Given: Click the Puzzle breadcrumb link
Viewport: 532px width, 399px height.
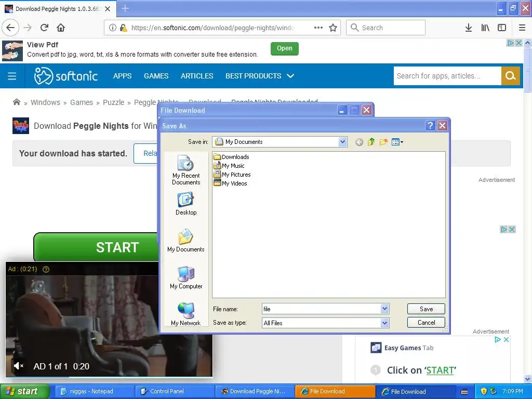Looking at the screenshot, I should (x=113, y=102).
